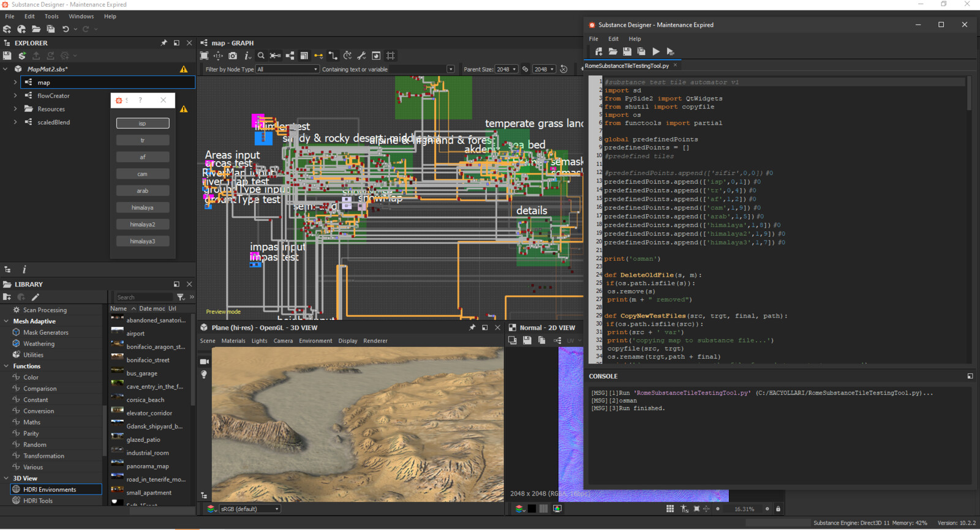The image size is (980, 530).
Task: Click the Library search field
Action: 145,297
